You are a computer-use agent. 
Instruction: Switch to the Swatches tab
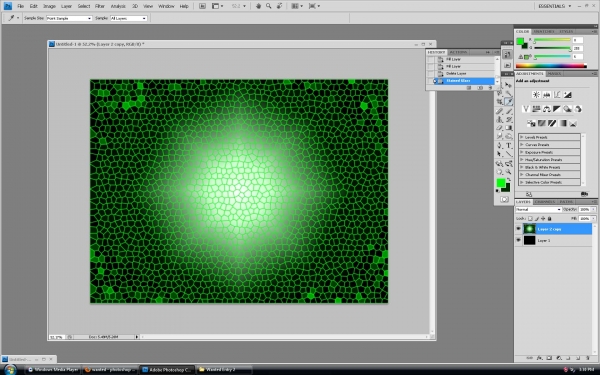pos(543,31)
